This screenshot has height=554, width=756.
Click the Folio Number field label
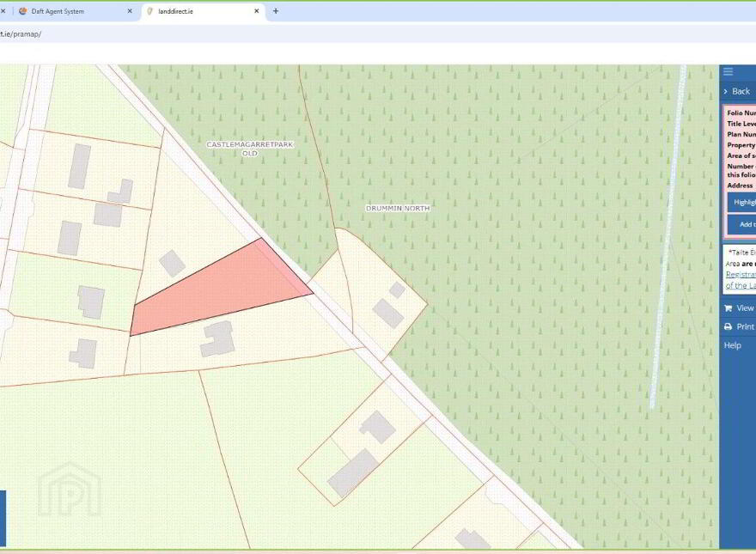pos(741,113)
